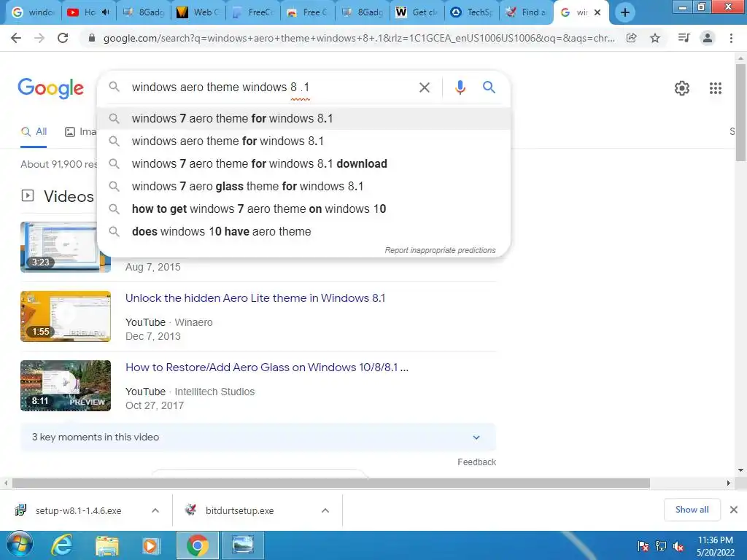Close the downloads bar

click(x=734, y=510)
